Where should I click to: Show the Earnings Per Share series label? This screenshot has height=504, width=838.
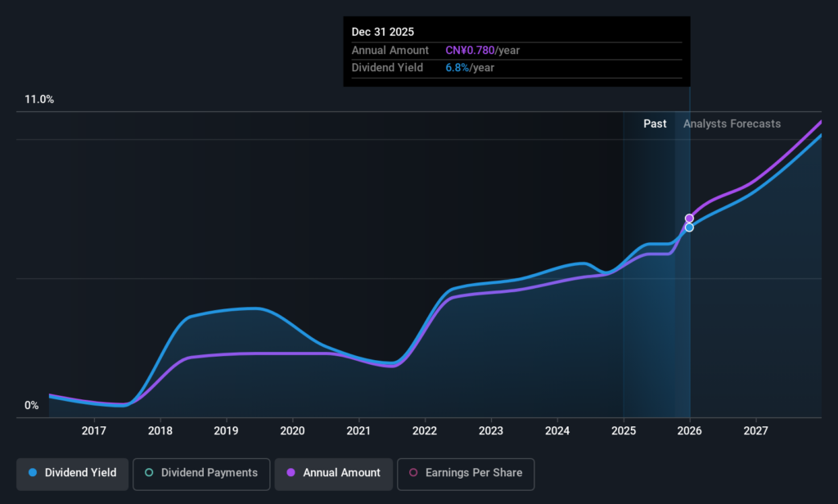tap(472, 473)
